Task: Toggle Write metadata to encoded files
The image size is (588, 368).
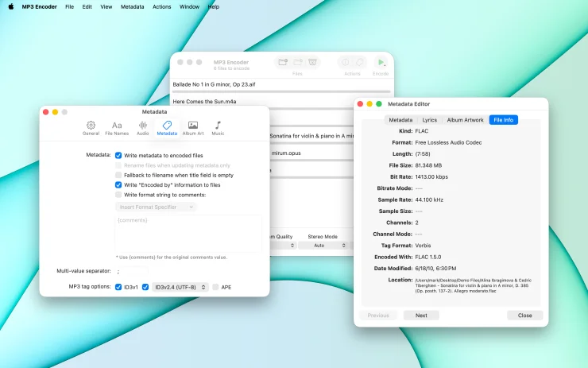Action: click(118, 155)
